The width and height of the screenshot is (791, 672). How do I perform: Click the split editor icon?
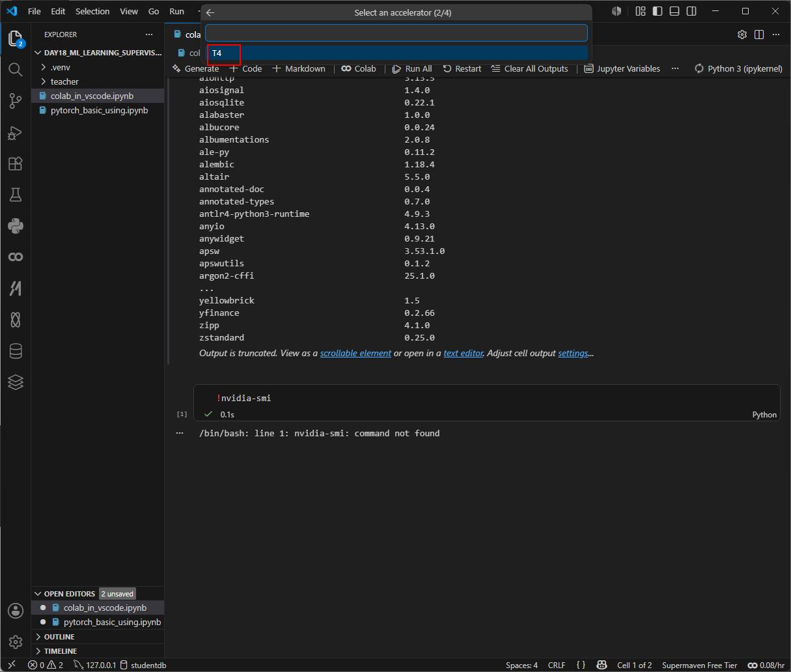tap(759, 35)
